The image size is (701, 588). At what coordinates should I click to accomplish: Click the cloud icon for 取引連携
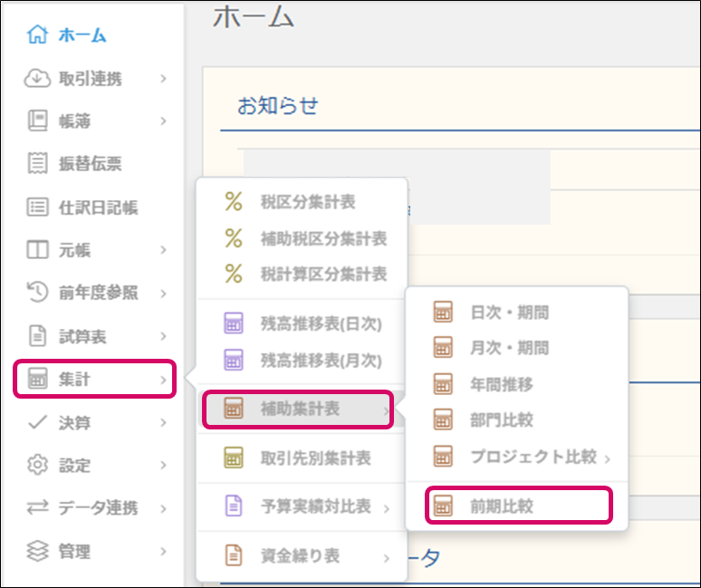tap(37, 79)
